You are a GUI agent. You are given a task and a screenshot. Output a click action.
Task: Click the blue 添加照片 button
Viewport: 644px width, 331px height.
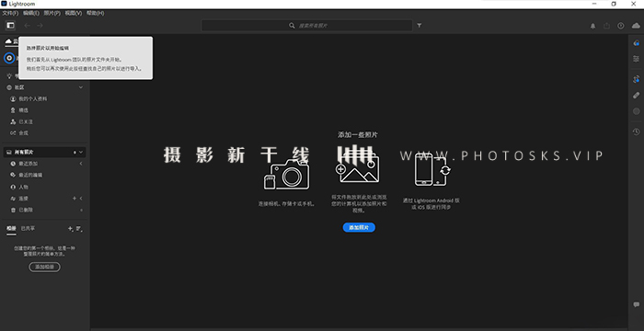[x=359, y=227]
